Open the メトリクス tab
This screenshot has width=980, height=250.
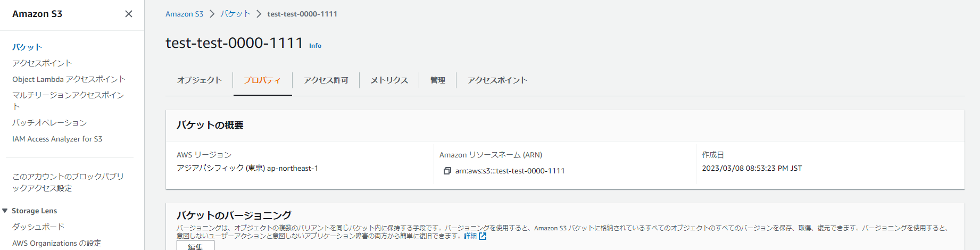pyautogui.click(x=389, y=80)
